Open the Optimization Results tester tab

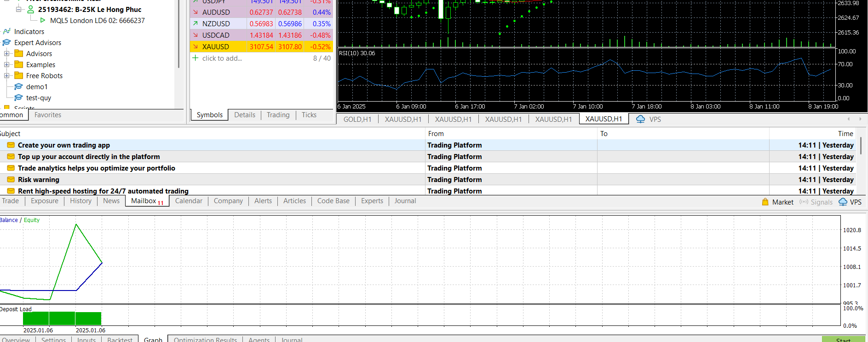[x=205, y=339]
